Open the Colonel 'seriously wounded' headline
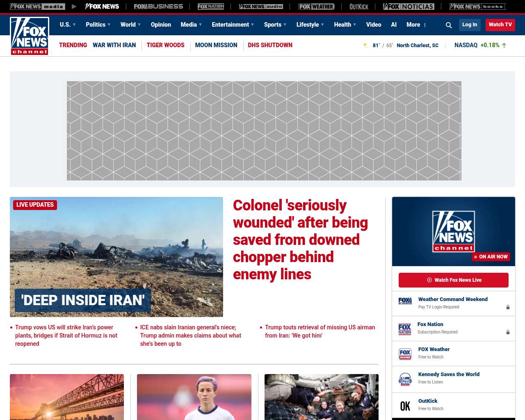The width and height of the screenshot is (525, 420). (x=300, y=240)
